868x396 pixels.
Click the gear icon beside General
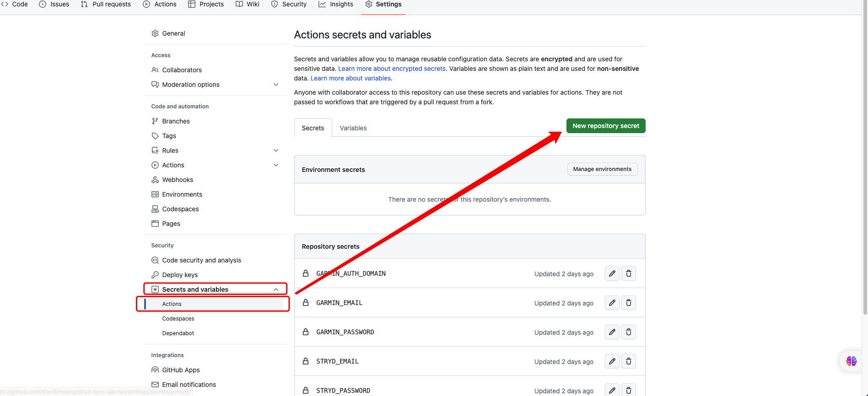155,33
